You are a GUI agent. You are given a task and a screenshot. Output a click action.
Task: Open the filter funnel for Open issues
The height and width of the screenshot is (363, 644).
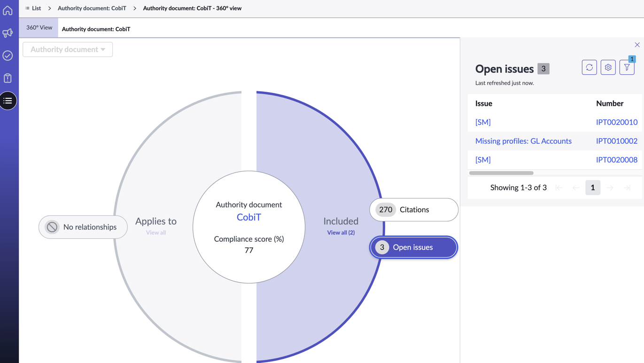pos(627,67)
